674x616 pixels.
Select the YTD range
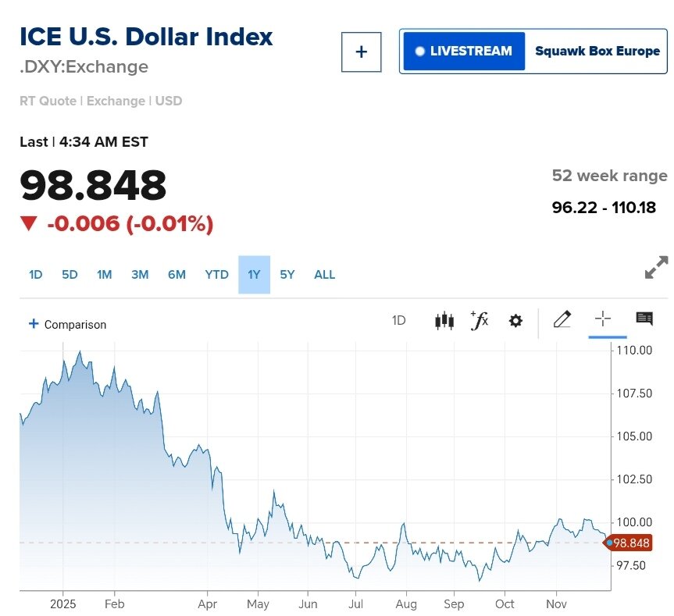pos(216,275)
